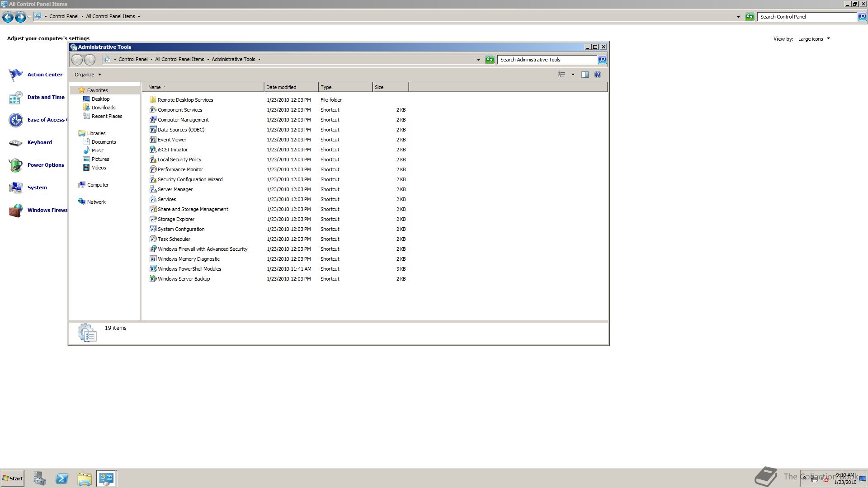The height and width of the screenshot is (488, 868).
Task: Open the Date and Time icon
Action: [16, 97]
